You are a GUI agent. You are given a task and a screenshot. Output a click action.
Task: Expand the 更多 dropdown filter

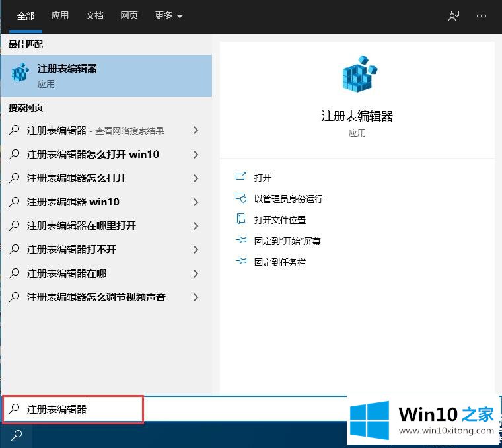(169, 16)
